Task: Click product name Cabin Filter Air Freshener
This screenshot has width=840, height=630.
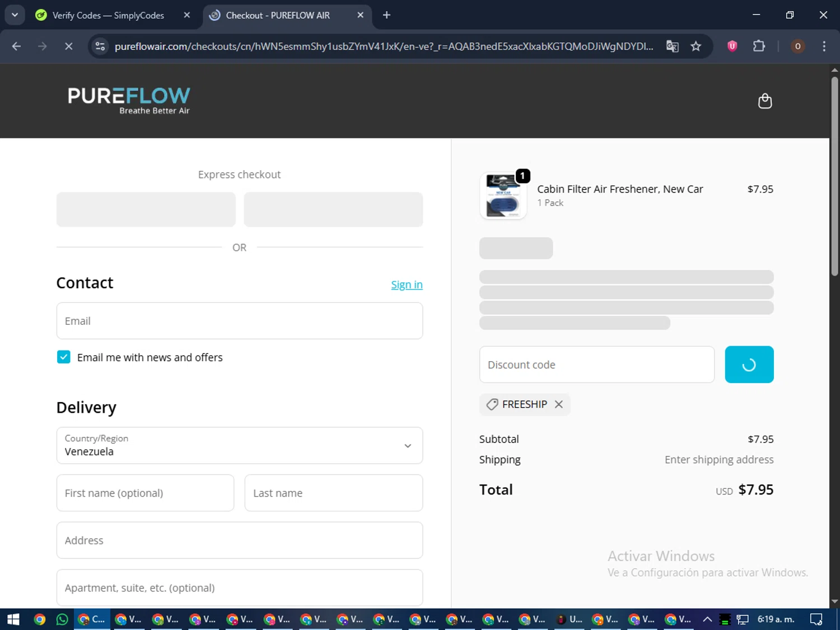Action: tap(620, 189)
